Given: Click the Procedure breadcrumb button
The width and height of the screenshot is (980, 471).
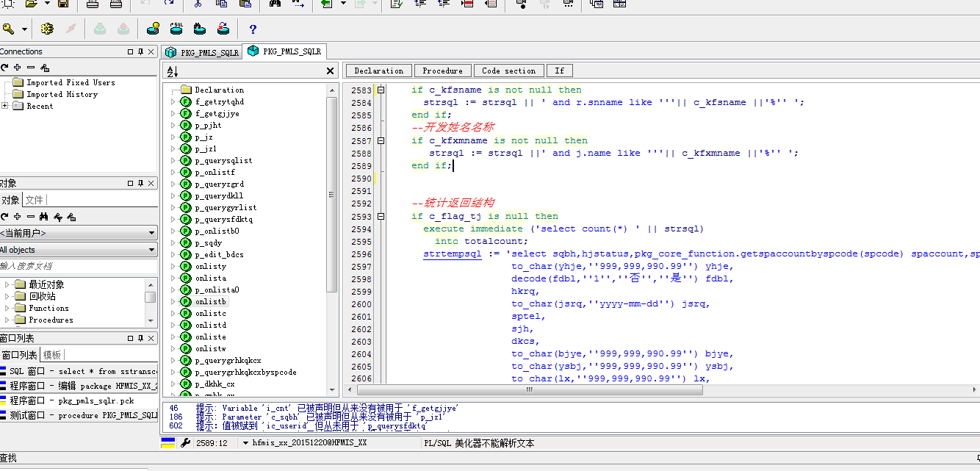Looking at the screenshot, I should pyautogui.click(x=442, y=71).
